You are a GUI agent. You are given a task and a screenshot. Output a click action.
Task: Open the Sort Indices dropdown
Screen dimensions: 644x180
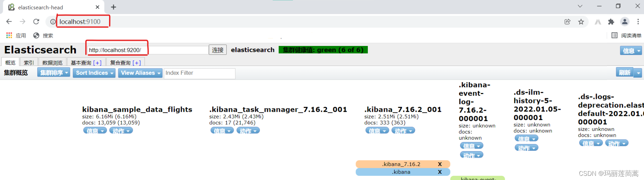point(94,73)
